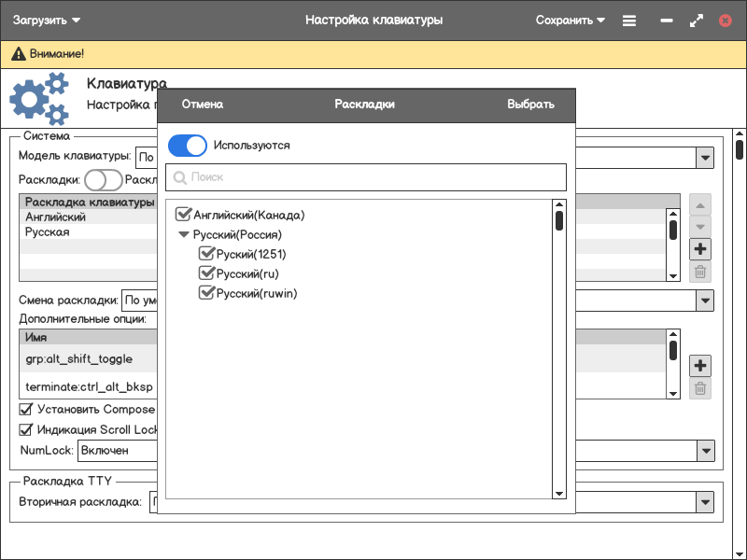
Task: Add an additional option with plus button
Action: click(x=700, y=365)
